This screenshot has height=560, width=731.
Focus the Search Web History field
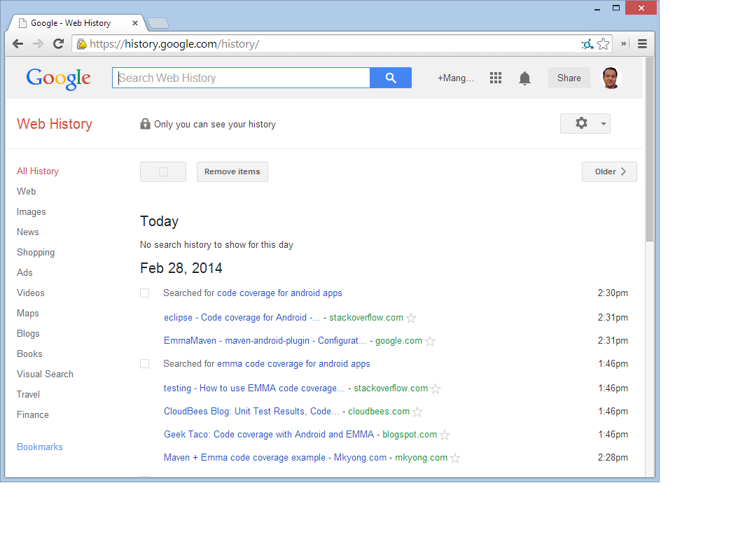point(241,78)
